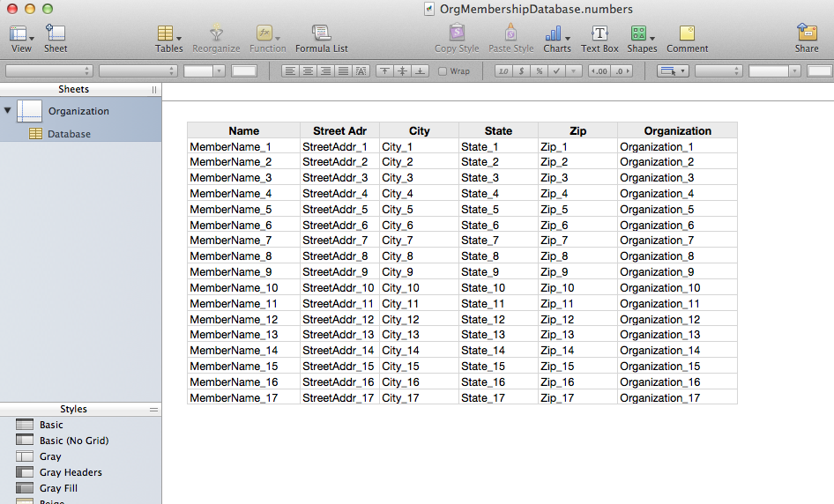Apply checkbox cell format
Viewport: 834px width, 504px height.
pyautogui.click(x=556, y=70)
